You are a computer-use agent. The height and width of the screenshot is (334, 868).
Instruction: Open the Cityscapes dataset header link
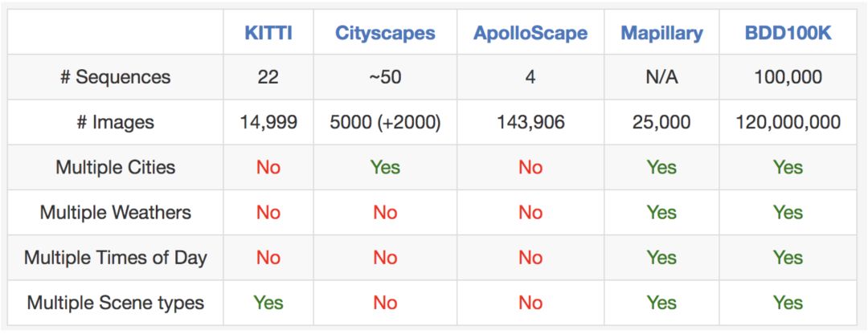click(x=385, y=33)
